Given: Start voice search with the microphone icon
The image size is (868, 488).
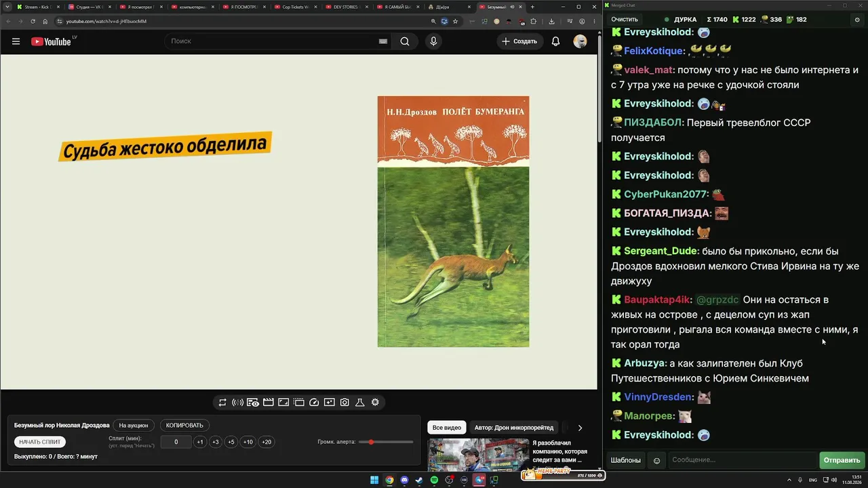Looking at the screenshot, I should 433,41.
